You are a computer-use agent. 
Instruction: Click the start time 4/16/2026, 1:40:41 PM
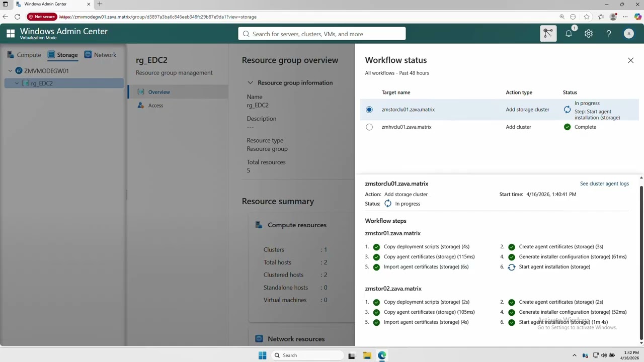(551, 194)
